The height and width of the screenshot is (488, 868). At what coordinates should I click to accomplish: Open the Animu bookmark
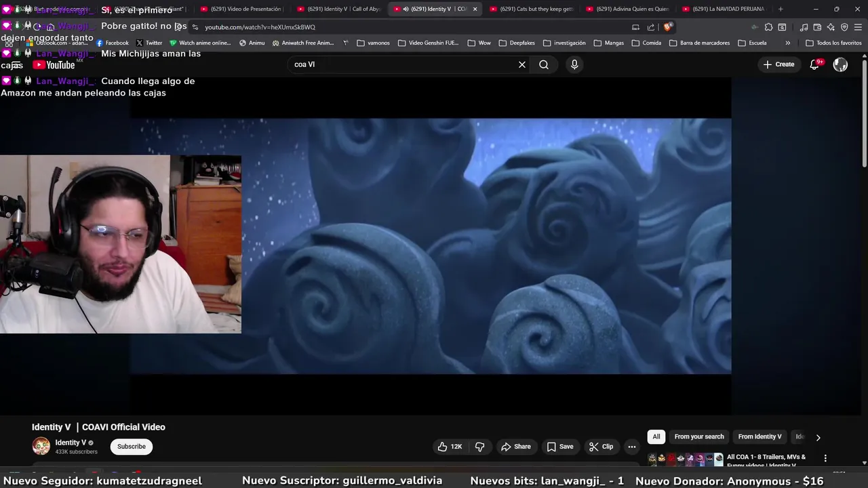252,43
